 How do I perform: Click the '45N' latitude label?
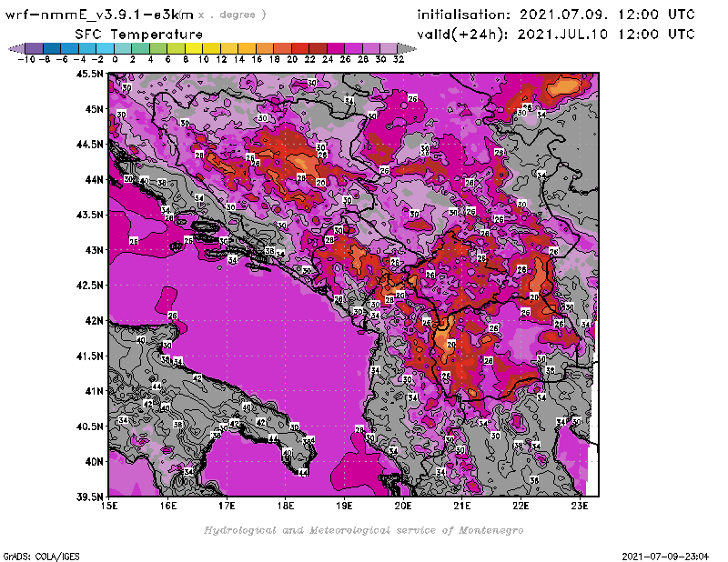pyautogui.click(x=95, y=109)
